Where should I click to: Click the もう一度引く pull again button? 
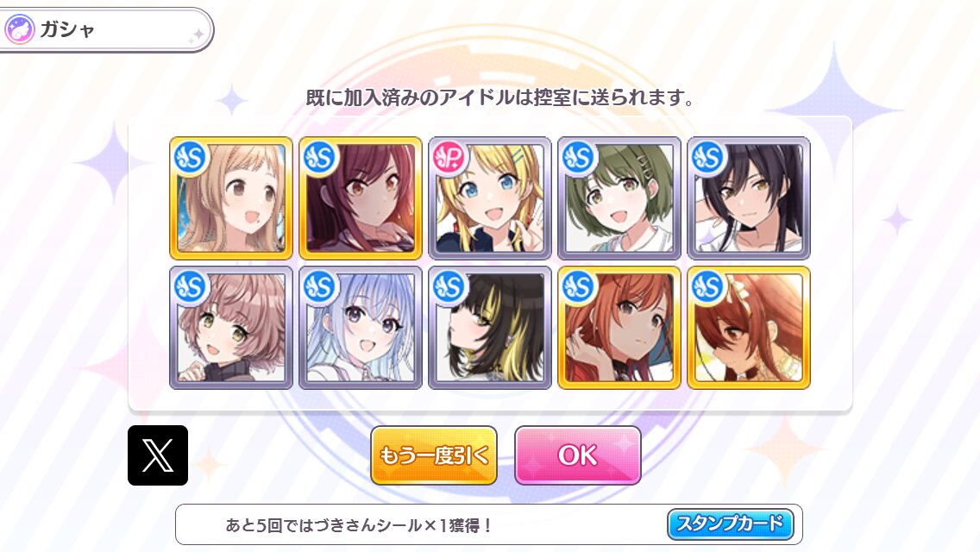(x=434, y=455)
